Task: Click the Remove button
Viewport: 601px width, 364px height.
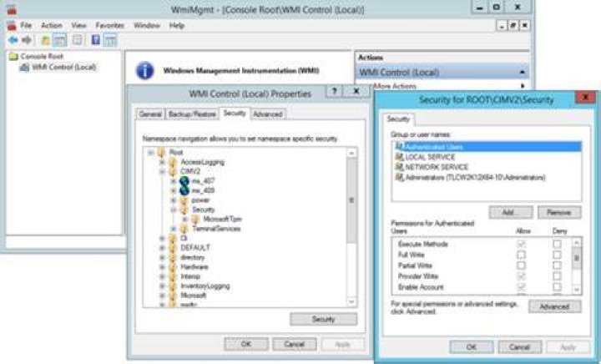Action: pyautogui.click(x=559, y=212)
